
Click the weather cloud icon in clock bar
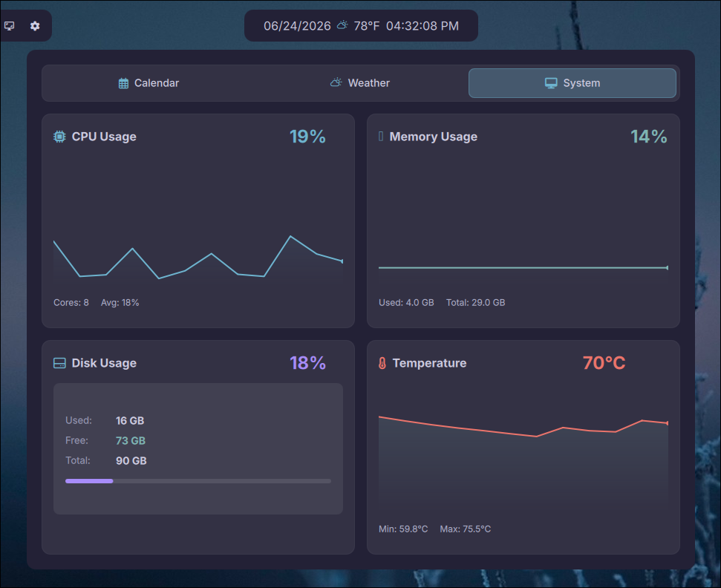(x=342, y=25)
